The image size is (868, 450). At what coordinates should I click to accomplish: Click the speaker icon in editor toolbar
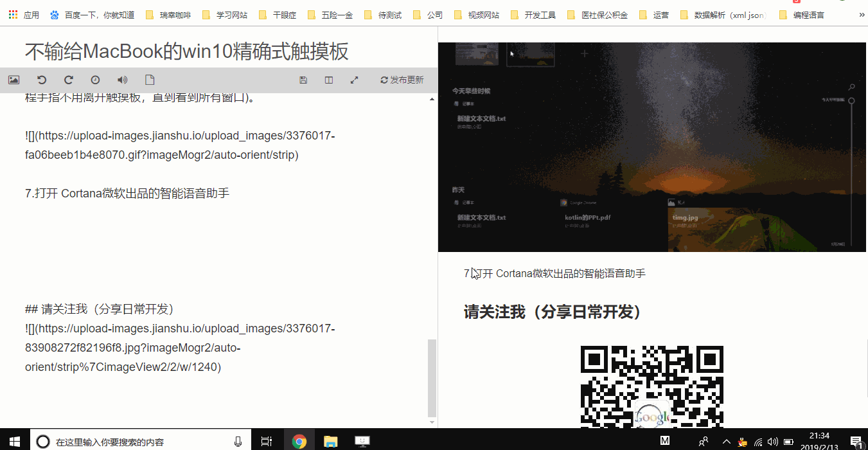[122, 80]
